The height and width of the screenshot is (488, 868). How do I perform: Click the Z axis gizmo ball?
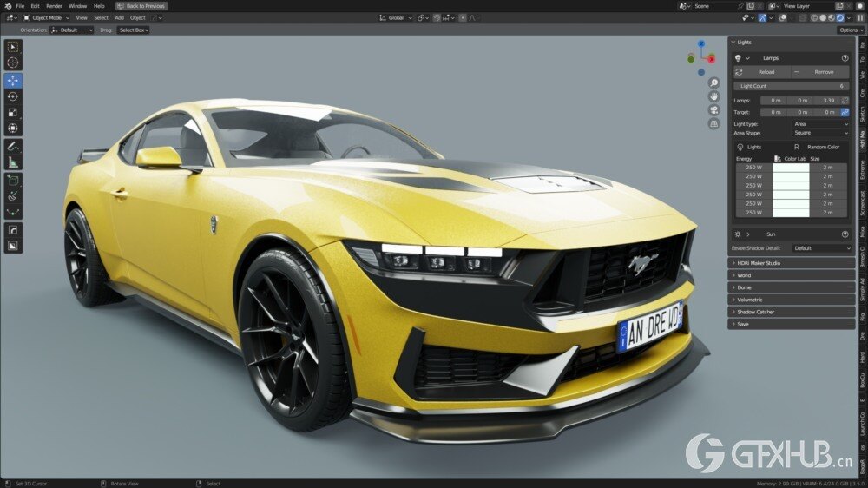pyautogui.click(x=701, y=43)
